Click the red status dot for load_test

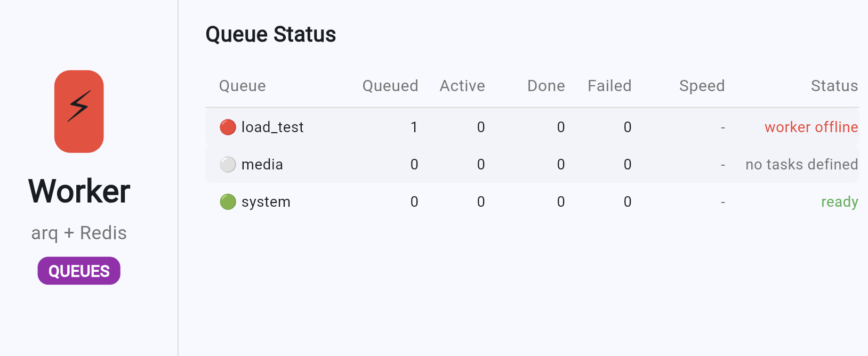(228, 127)
